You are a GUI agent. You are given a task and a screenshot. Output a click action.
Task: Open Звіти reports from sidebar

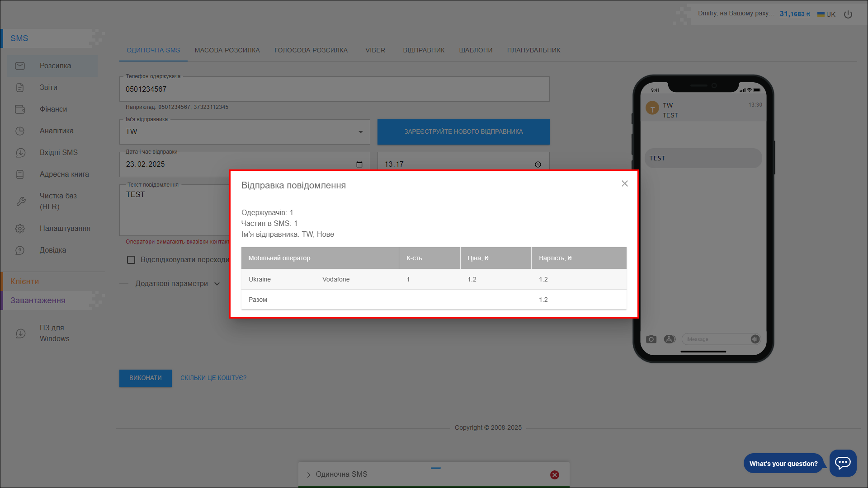pos(48,88)
